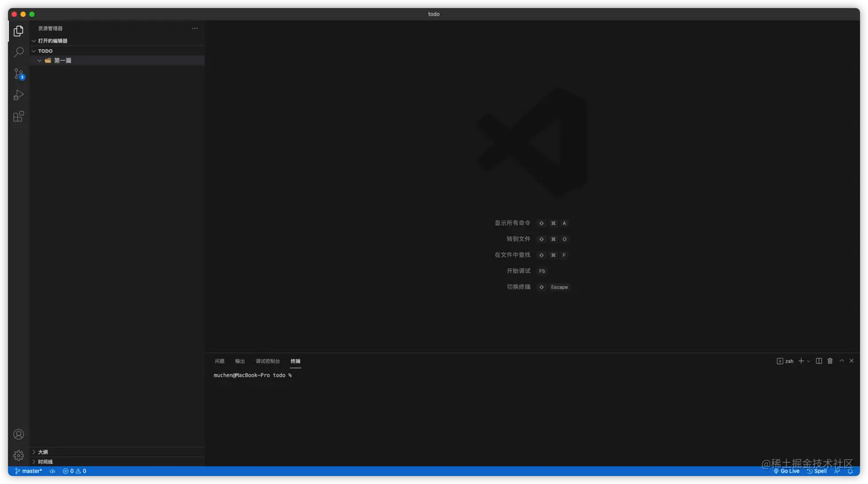Expand the 大纲 outline section
The image size is (868, 484).
point(34,452)
